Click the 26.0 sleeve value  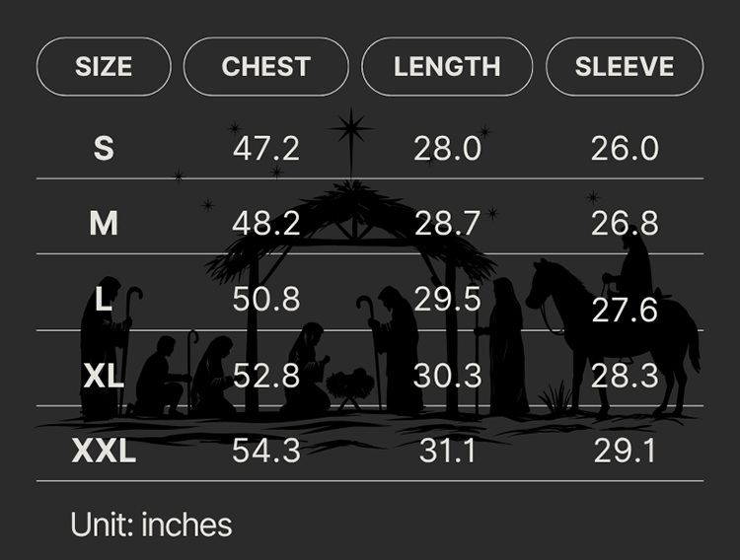[625, 149]
